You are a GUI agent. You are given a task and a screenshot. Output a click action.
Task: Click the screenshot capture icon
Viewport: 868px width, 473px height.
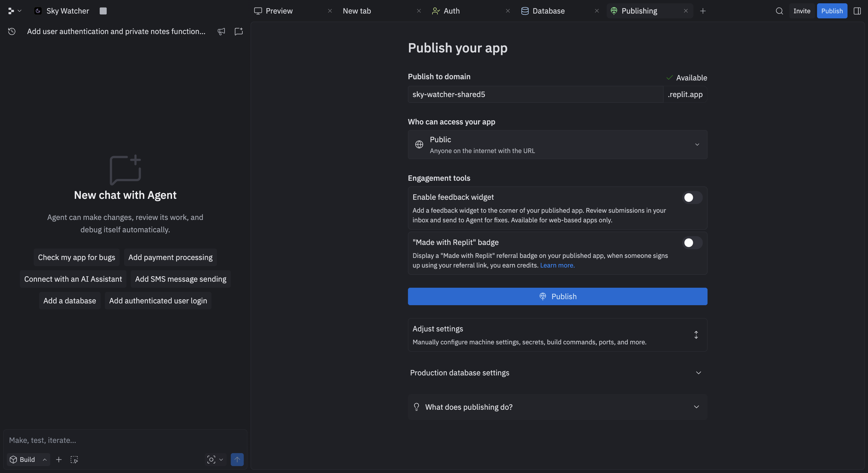pyautogui.click(x=211, y=459)
